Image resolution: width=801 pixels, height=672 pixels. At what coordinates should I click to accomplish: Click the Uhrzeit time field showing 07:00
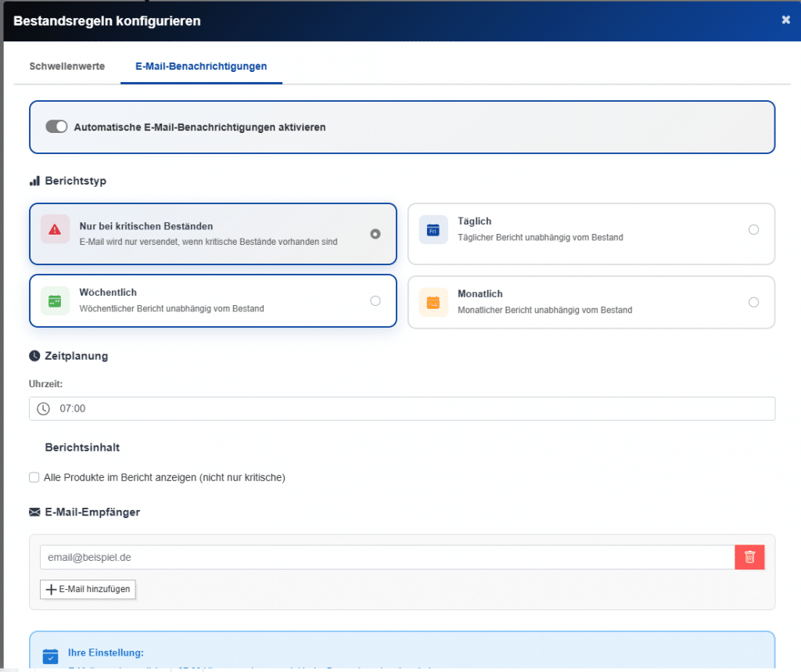coord(313,408)
